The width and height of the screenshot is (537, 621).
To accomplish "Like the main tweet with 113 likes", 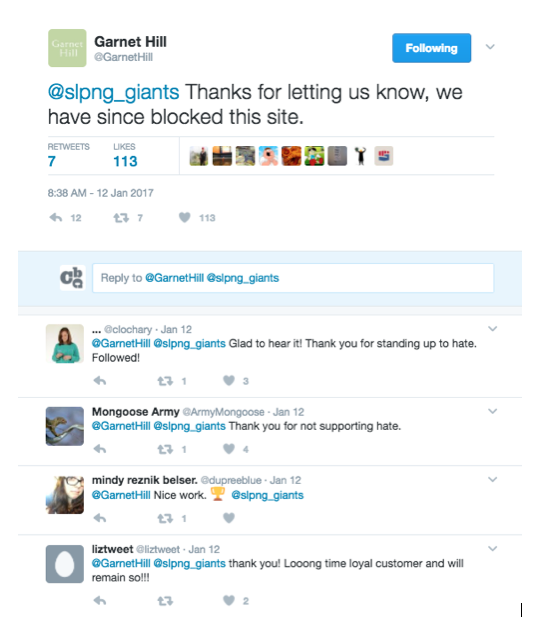I will (x=185, y=217).
